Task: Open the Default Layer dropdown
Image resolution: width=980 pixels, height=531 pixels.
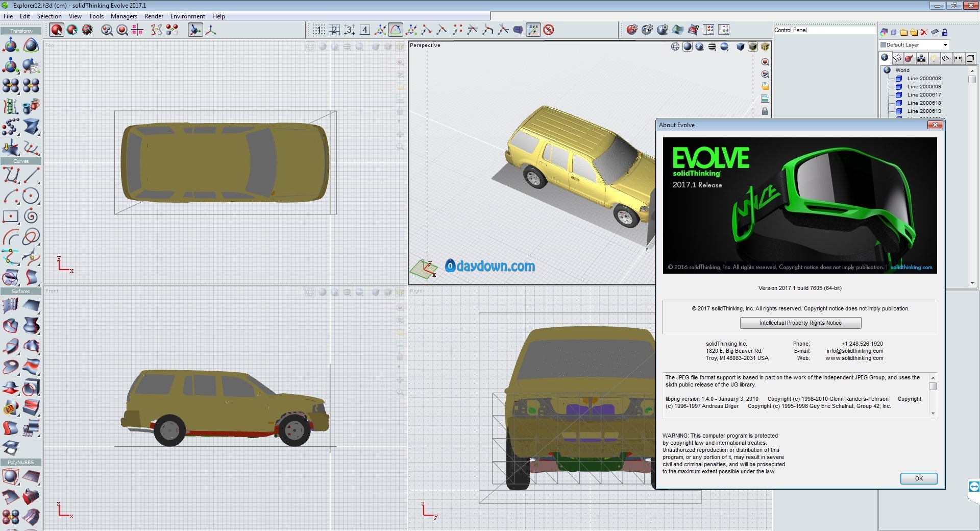Action: [x=945, y=45]
